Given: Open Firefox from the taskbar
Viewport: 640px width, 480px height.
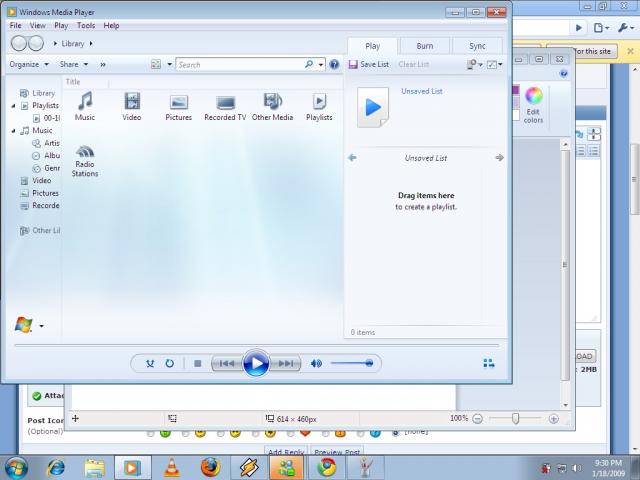Looking at the screenshot, I should (x=211, y=468).
